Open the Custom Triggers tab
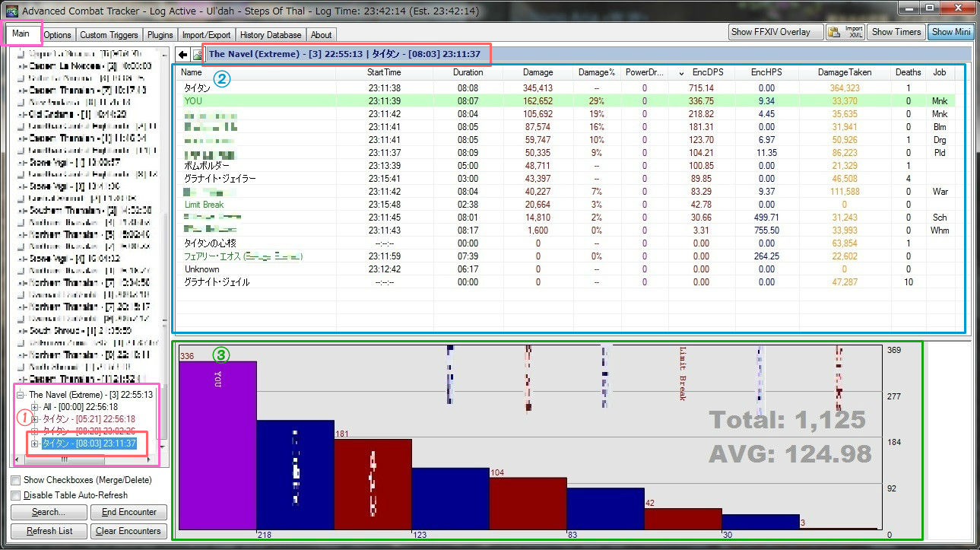980x550 pixels. (x=109, y=35)
